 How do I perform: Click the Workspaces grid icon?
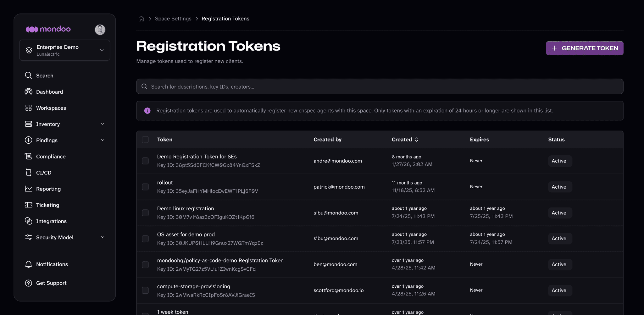click(28, 108)
